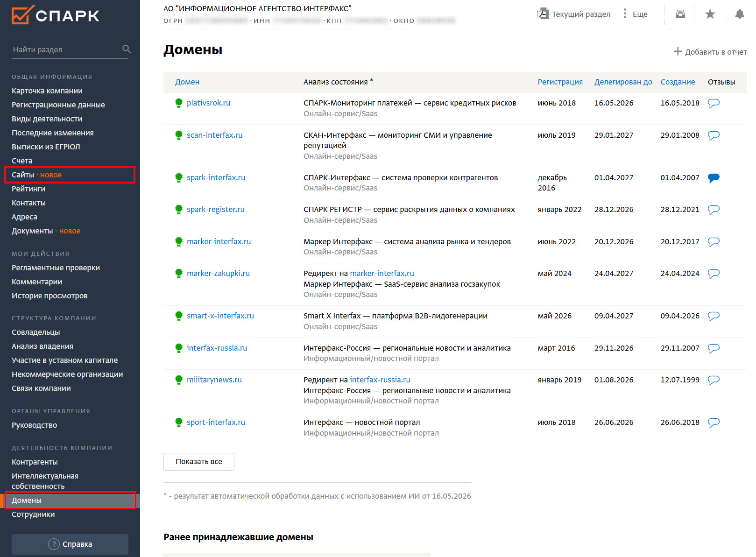Sort table by Делегирован до column

tap(623, 82)
